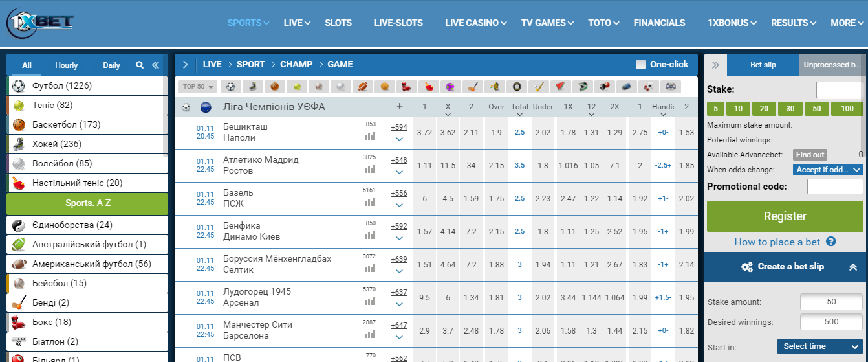868x362 pixels.
Task: Switch to Unprocessed bets tab
Action: tap(832, 65)
